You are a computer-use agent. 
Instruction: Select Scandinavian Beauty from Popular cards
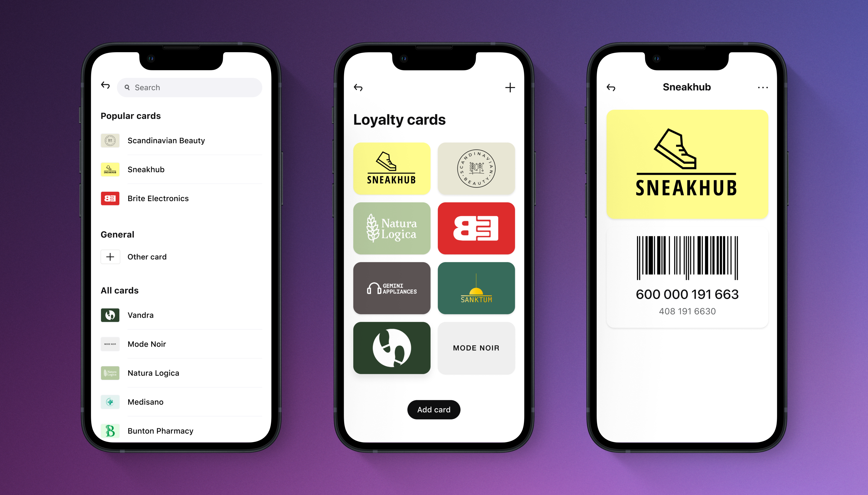point(167,141)
